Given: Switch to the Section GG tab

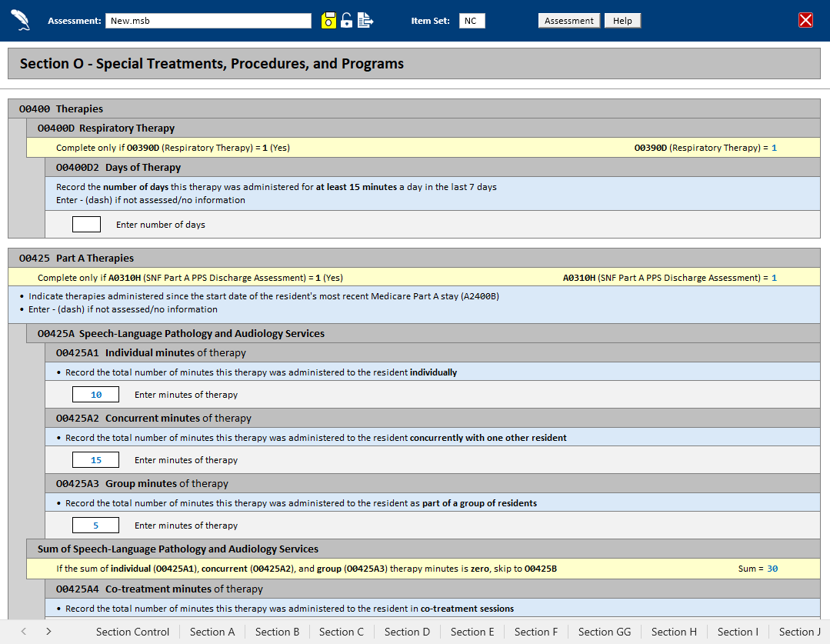Looking at the screenshot, I should pyautogui.click(x=605, y=632).
